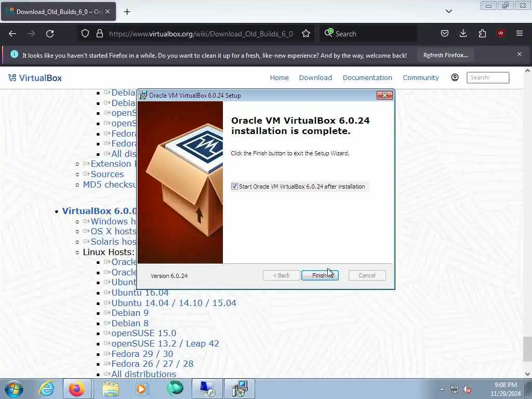Open Windows Media Player taskbar icon
Screen dimensions: 532x399
[141, 389]
